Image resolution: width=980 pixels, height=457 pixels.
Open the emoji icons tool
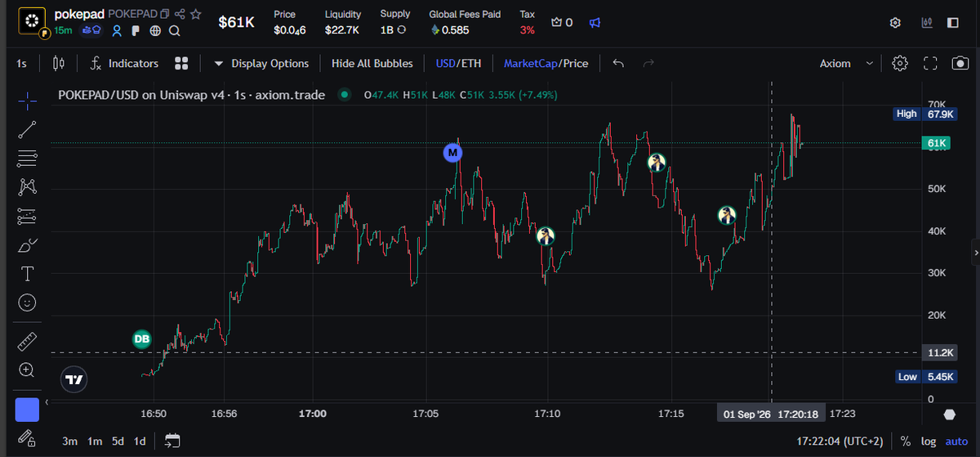(x=27, y=302)
